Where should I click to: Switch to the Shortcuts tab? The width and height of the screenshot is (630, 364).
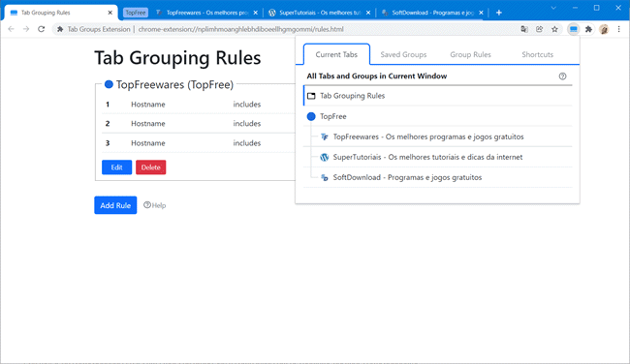538,54
